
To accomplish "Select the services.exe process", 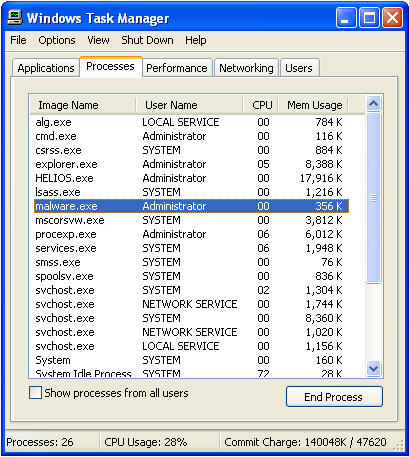I will click(x=191, y=248).
